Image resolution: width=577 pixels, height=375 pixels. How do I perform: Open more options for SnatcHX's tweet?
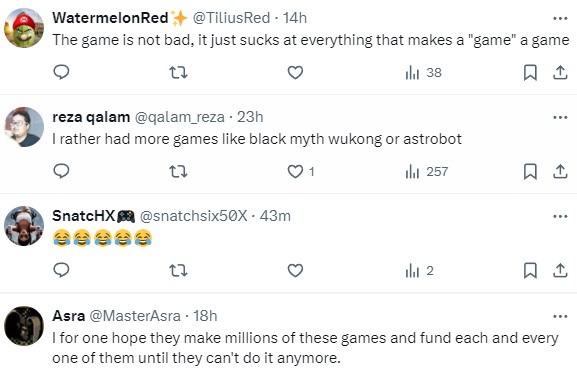coord(560,216)
